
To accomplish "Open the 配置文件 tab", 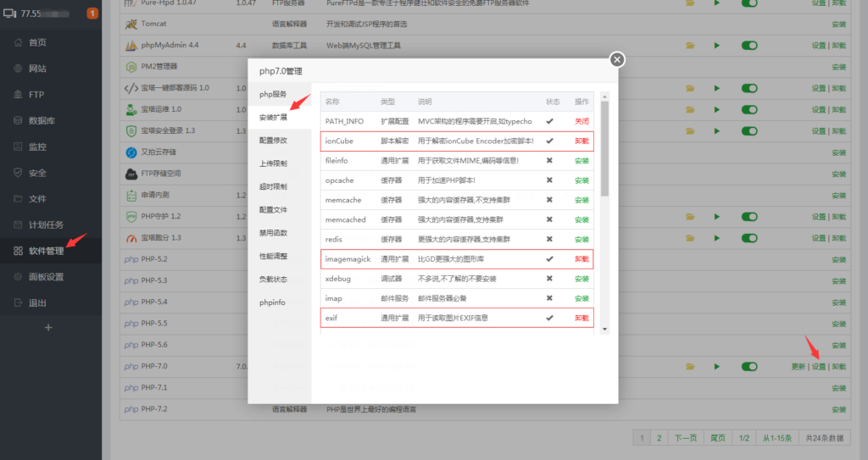I will pyautogui.click(x=280, y=210).
